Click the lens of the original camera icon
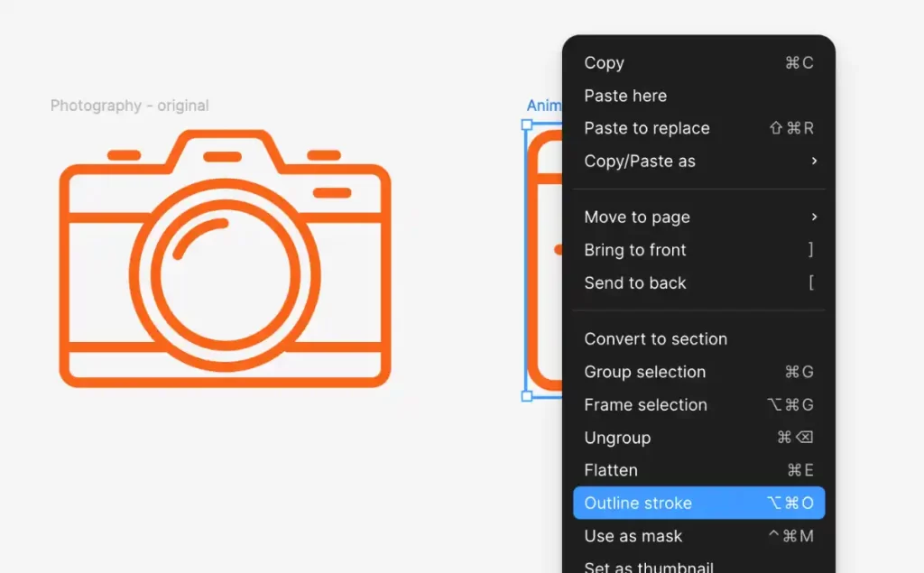The height and width of the screenshot is (573, 924). pyautogui.click(x=225, y=274)
